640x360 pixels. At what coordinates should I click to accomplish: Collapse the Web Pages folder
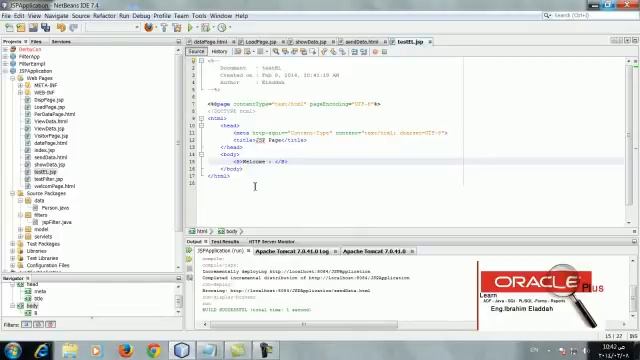pyautogui.click(x=13, y=78)
